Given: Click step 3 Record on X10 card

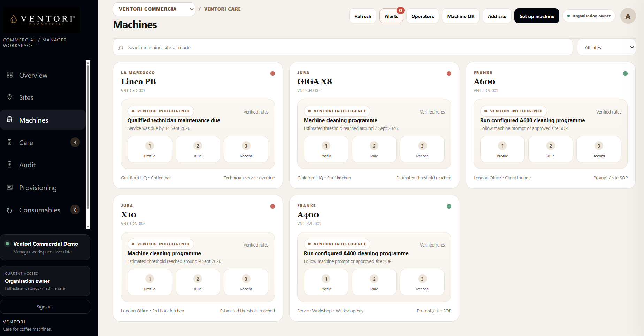Looking at the screenshot, I should 246,282.
